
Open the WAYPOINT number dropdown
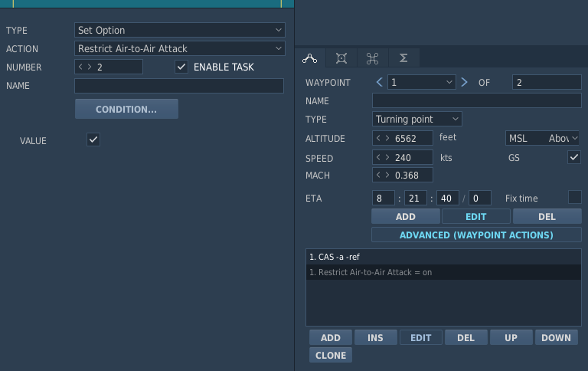coord(422,82)
